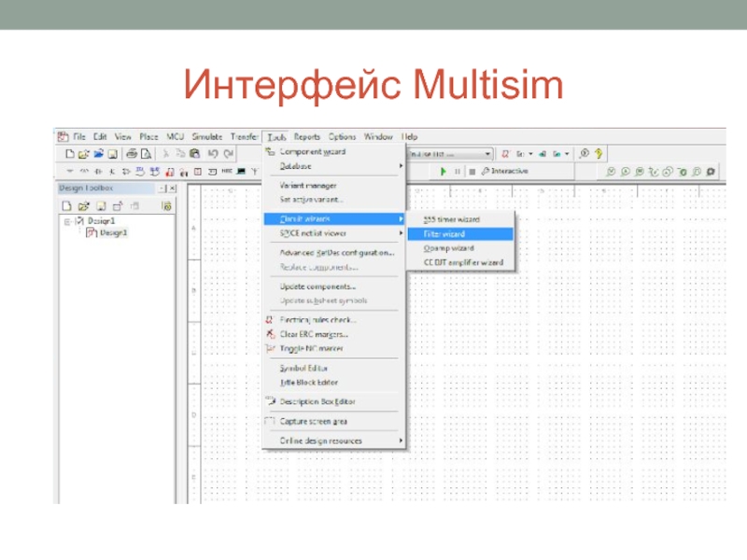Click the Paste icon in toolbar
The height and width of the screenshot is (560, 747).
coord(194,153)
